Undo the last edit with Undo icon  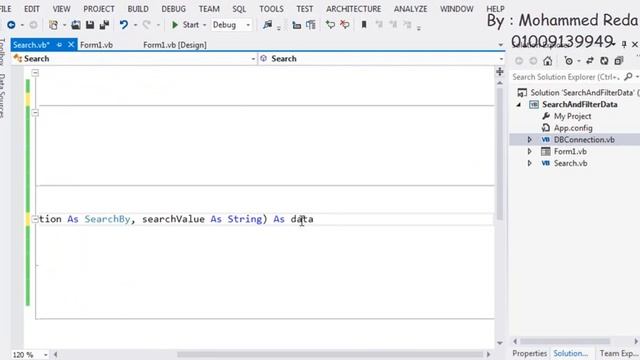tap(123, 25)
